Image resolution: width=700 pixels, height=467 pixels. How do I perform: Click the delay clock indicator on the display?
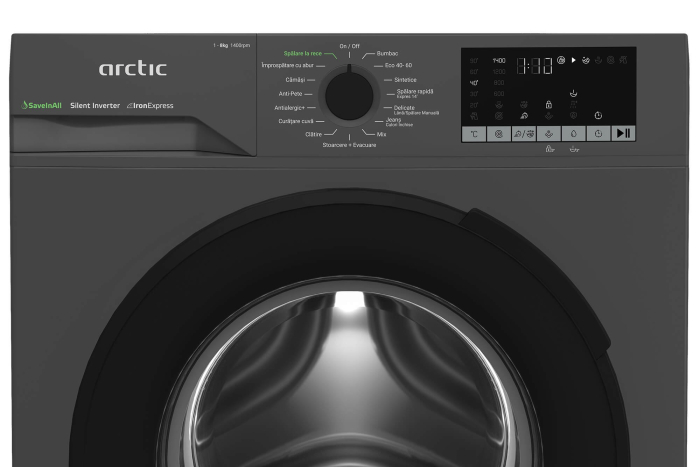(x=598, y=116)
